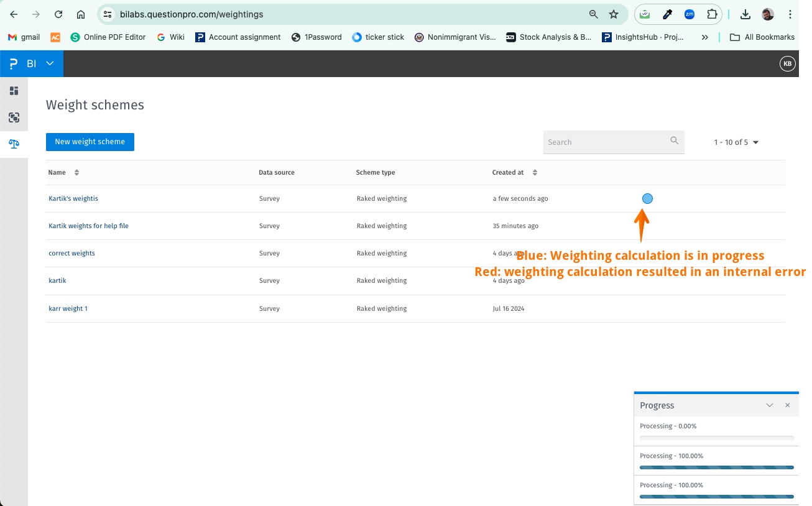Collapse the Progress panel with the chevron

[x=770, y=405]
